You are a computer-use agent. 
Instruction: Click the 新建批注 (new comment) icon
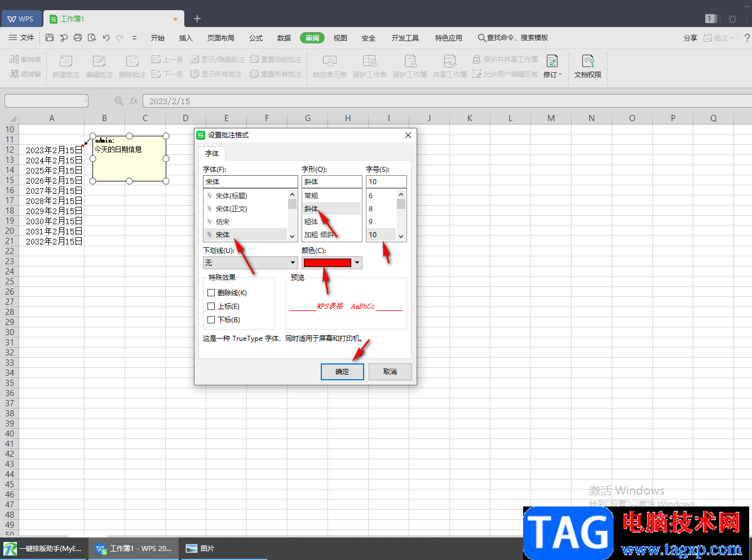(x=66, y=60)
